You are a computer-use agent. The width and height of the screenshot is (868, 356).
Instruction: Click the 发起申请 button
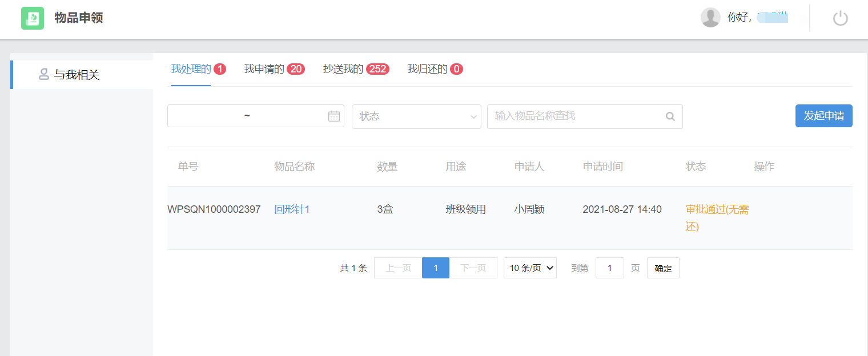(x=823, y=116)
